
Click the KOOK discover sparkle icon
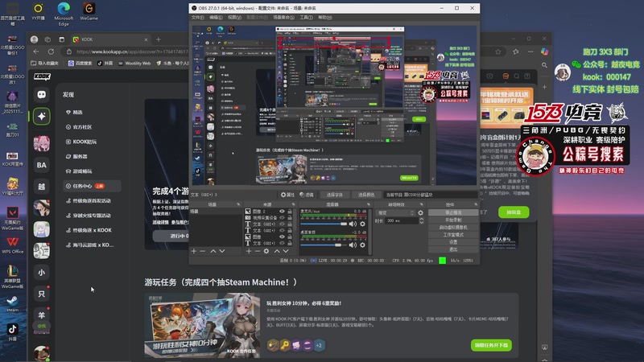pyautogui.click(x=42, y=116)
